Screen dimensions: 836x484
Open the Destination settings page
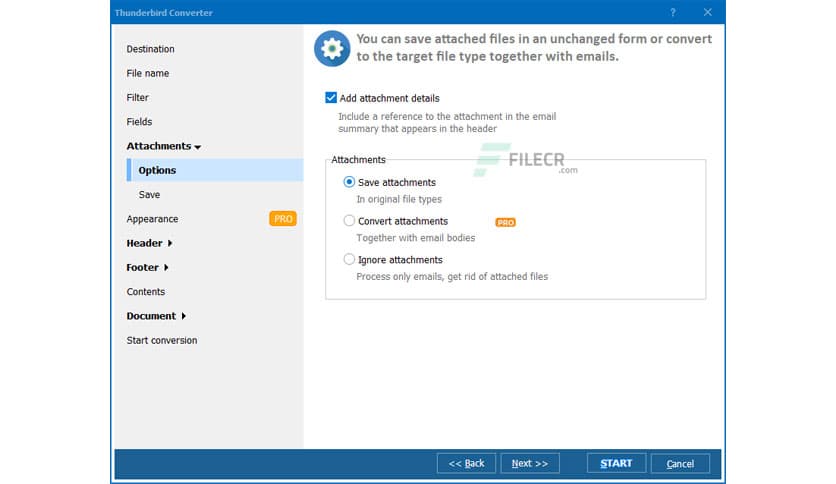click(x=150, y=49)
